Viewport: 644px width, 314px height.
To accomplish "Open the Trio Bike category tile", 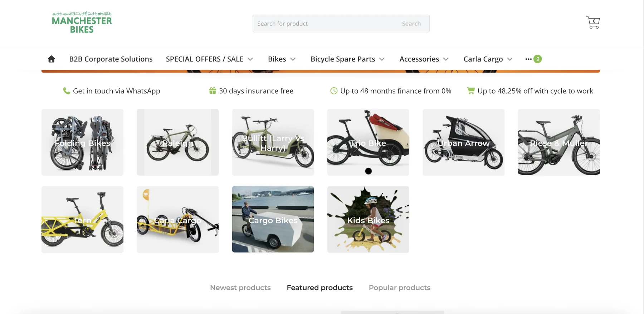I will pos(368,142).
